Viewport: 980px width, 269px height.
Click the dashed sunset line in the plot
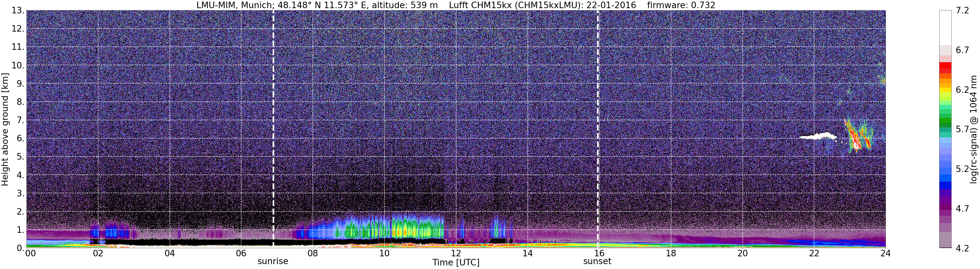[x=598, y=129]
